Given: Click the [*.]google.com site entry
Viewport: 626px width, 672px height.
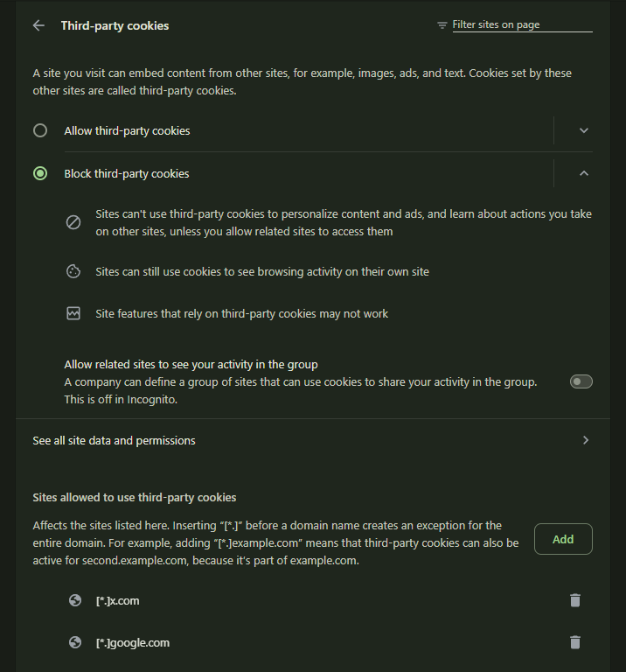Looking at the screenshot, I should point(133,643).
